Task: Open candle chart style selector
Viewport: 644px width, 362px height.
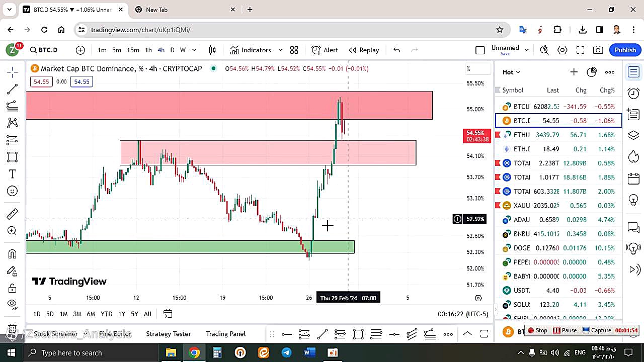Action: (212, 50)
